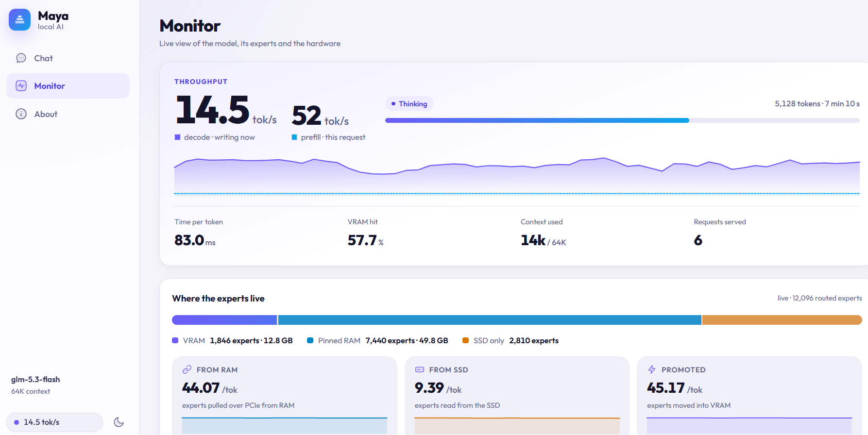868x435 pixels.
Task: Click the PROMOTED lightning bolt icon
Action: [652, 369]
